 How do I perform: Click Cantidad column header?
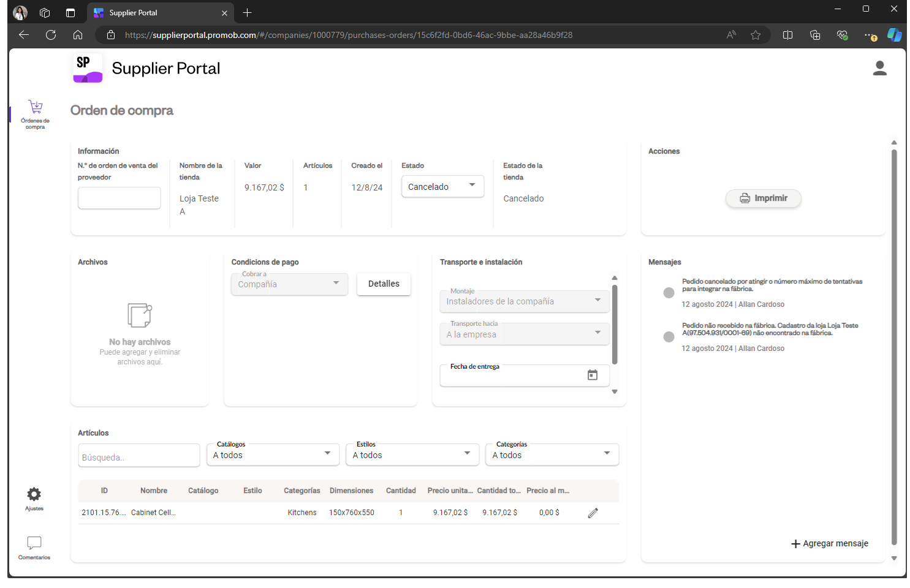(x=401, y=491)
